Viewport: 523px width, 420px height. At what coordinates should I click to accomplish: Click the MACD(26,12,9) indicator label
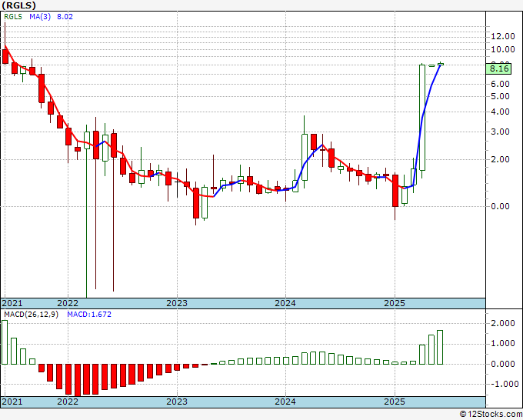click(x=31, y=315)
